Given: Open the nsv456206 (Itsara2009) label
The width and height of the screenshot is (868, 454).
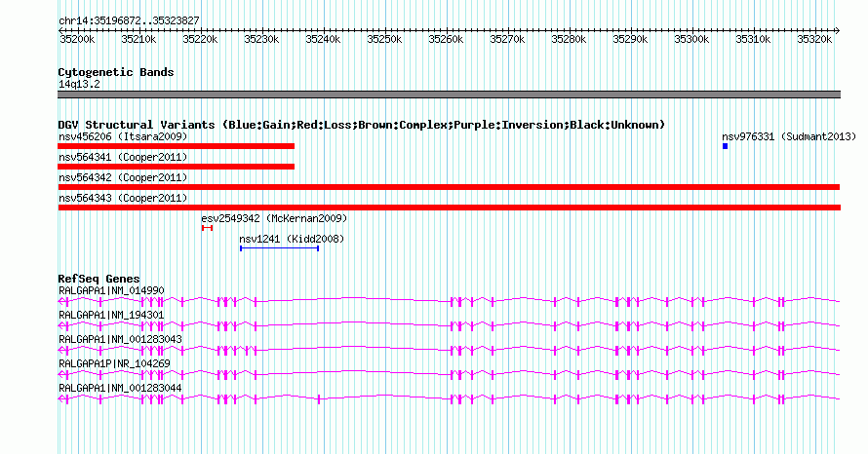Looking at the screenshot, I should coord(123,136).
